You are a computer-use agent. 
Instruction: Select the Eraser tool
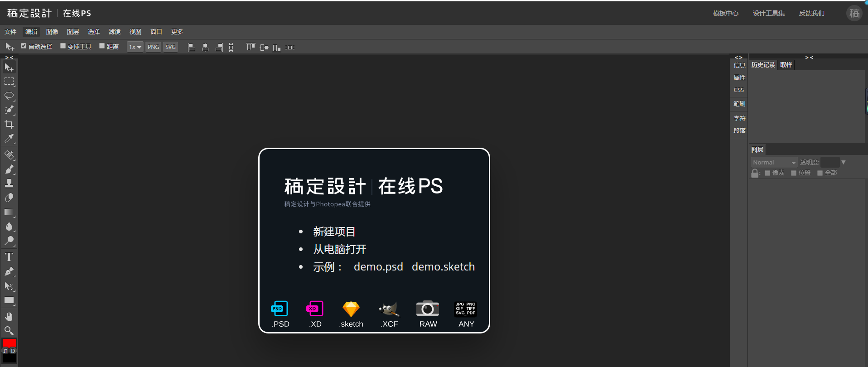[9, 198]
